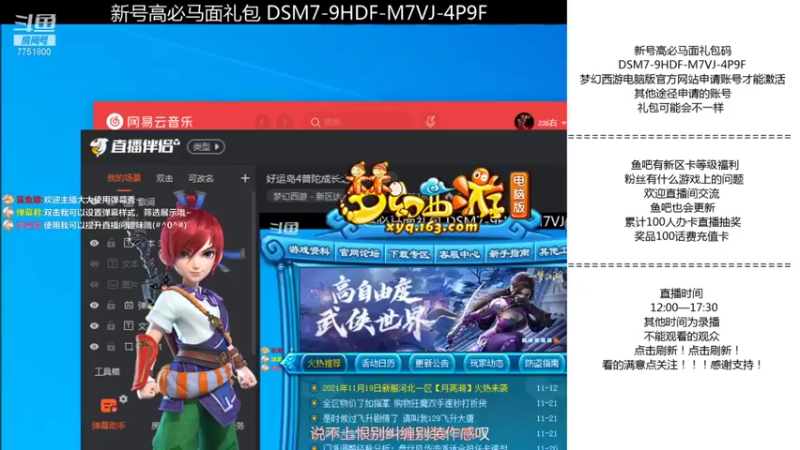Focus the NetEase Cloud Music search field
Screen dimensions: 800x450
click(x=359, y=122)
